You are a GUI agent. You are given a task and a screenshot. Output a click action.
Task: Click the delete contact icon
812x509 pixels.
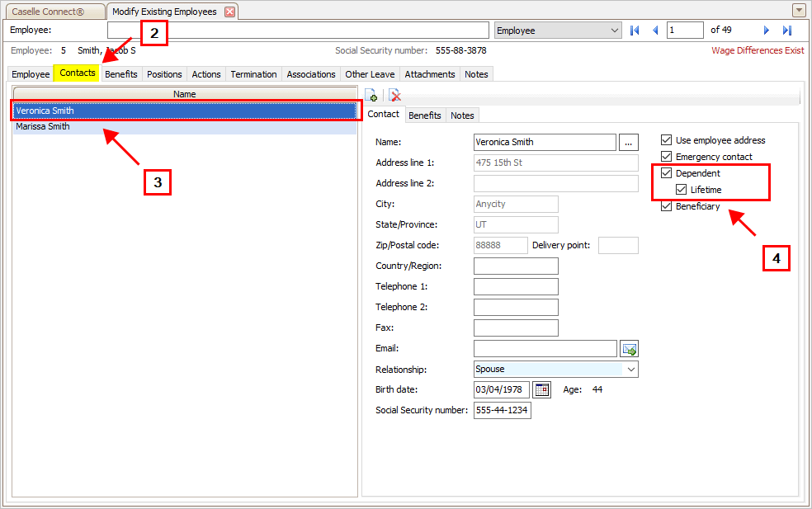(394, 95)
